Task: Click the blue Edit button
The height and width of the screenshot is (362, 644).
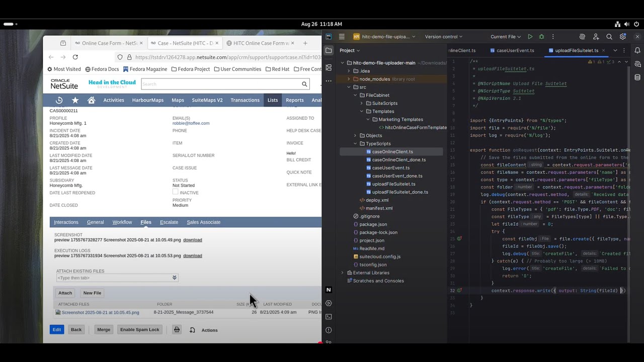Action: (57, 330)
